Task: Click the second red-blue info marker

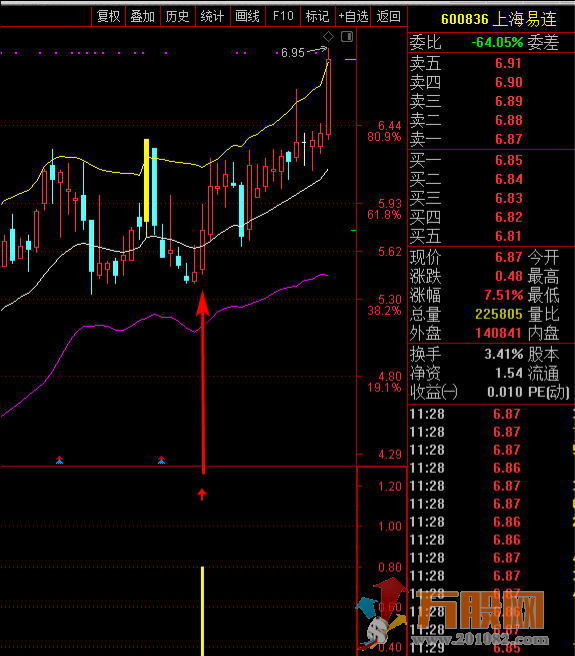Action: pyautogui.click(x=162, y=460)
